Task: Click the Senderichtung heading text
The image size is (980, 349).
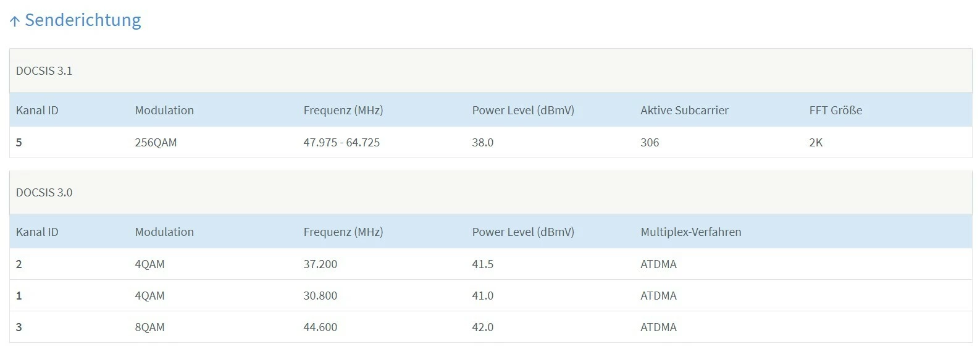Action: (83, 20)
